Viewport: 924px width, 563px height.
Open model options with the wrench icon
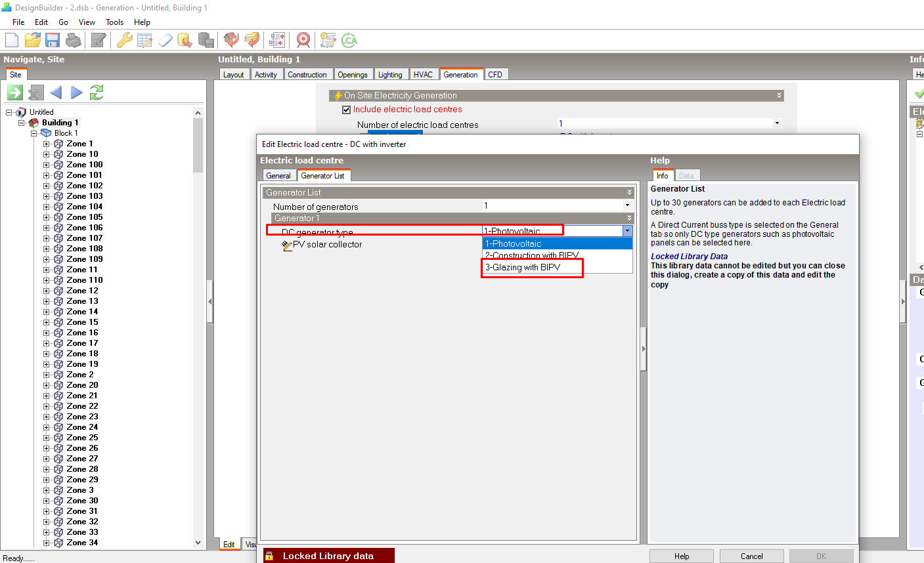pyautogui.click(x=124, y=40)
